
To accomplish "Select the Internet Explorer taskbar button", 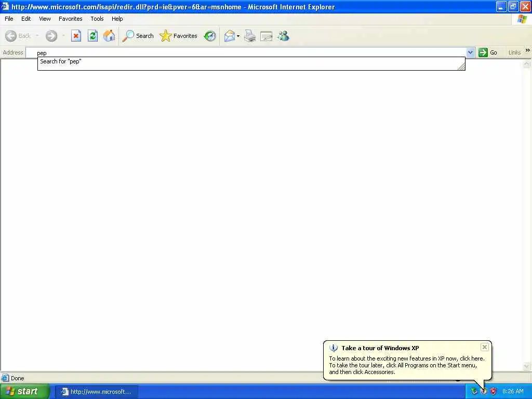I will 96,392.
